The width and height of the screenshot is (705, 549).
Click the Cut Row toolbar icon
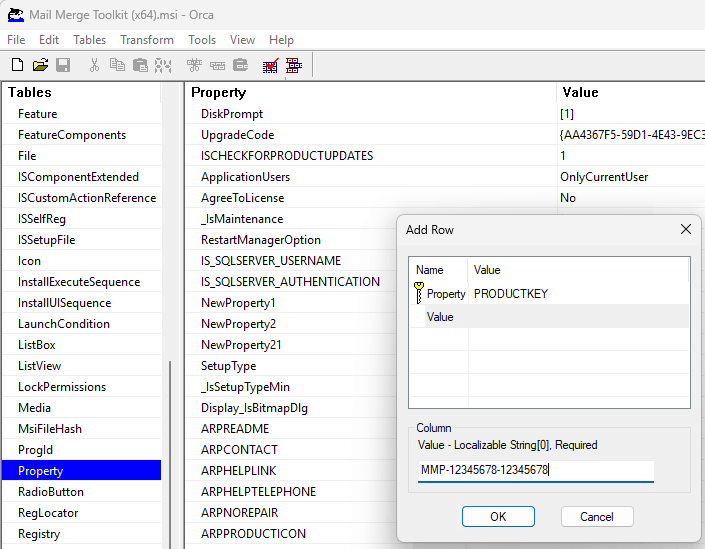[194, 65]
